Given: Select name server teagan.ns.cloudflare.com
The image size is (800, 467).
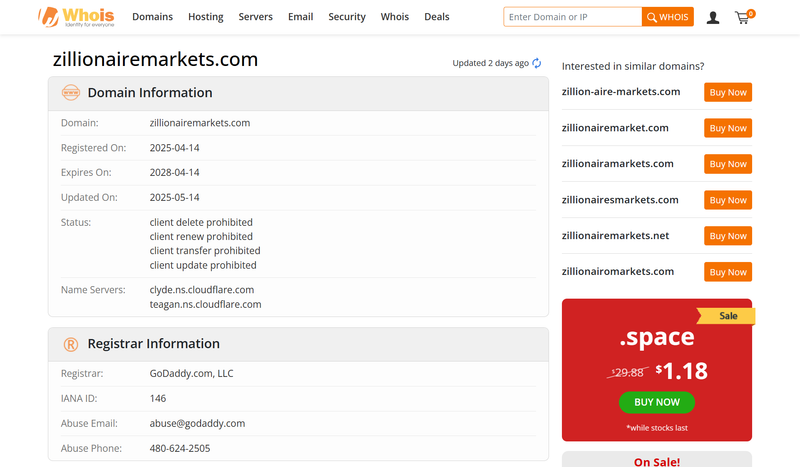Looking at the screenshot, I should [205, 305].
